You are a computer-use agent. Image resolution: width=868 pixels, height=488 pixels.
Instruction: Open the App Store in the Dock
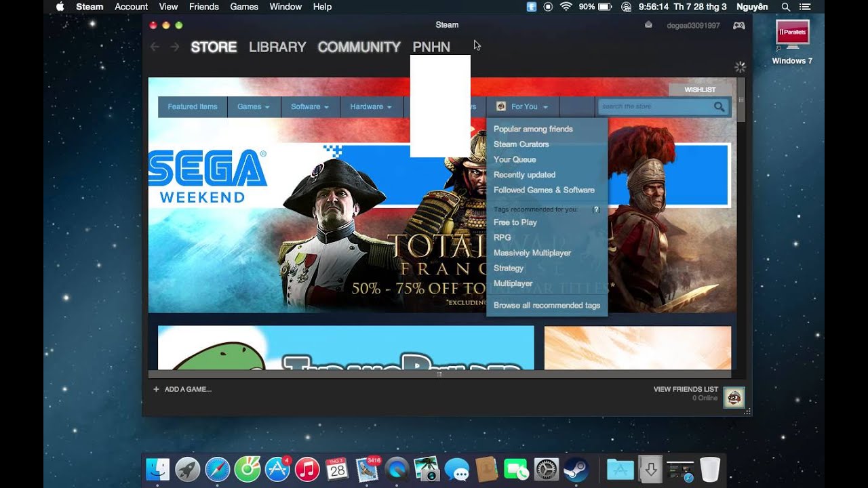(277, 469)
